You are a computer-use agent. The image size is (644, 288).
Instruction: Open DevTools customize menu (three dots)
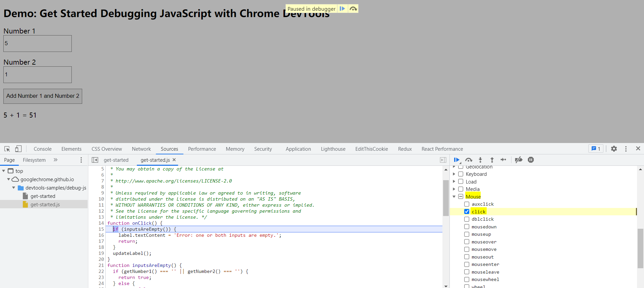pyautogui.click(x=626, y=149)
